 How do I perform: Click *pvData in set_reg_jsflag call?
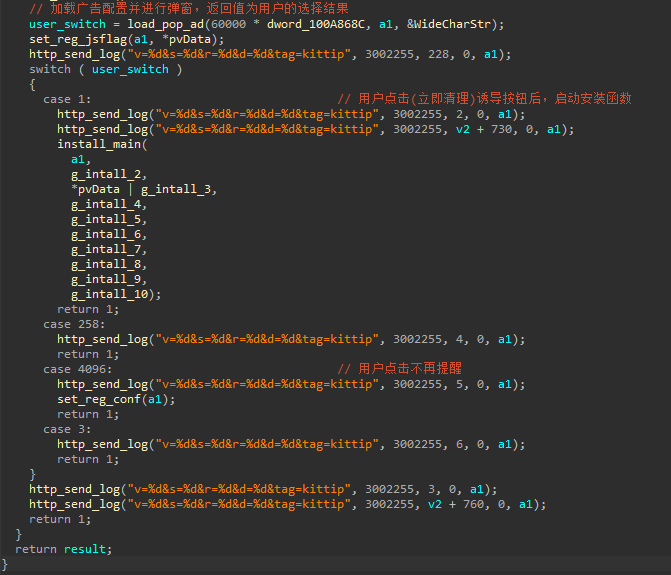pos(187,39)
